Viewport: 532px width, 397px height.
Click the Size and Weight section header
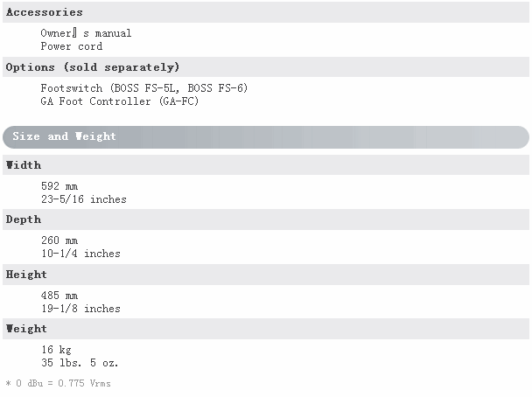click(x=266, y=137)
